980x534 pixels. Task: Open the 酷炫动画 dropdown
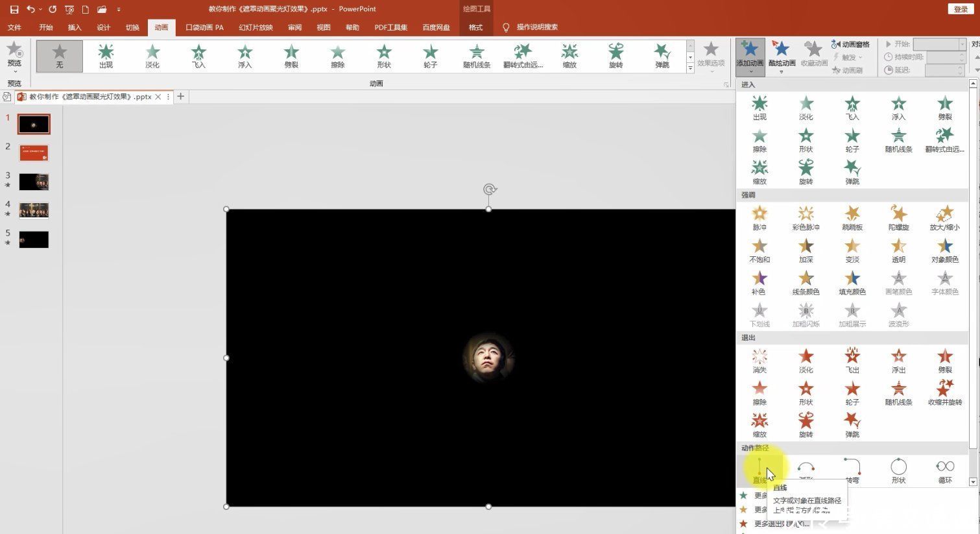point(782,56)
